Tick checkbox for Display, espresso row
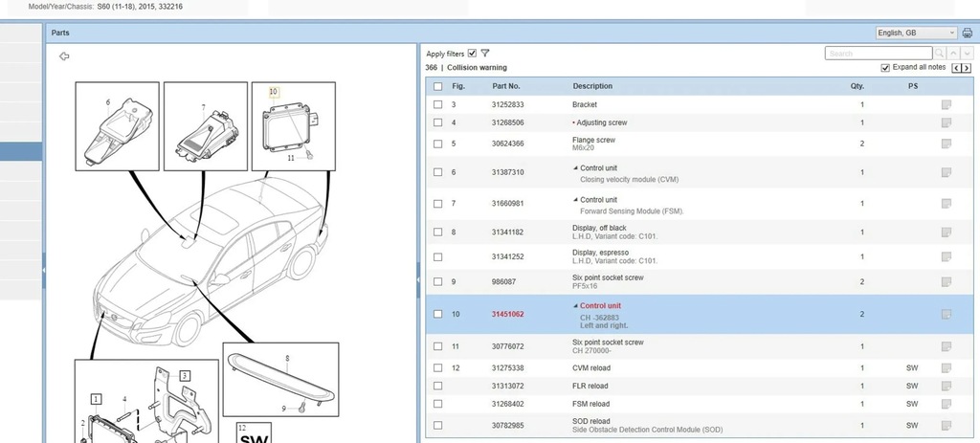This screenshot has height=443, width=980. tap(437, 256)
